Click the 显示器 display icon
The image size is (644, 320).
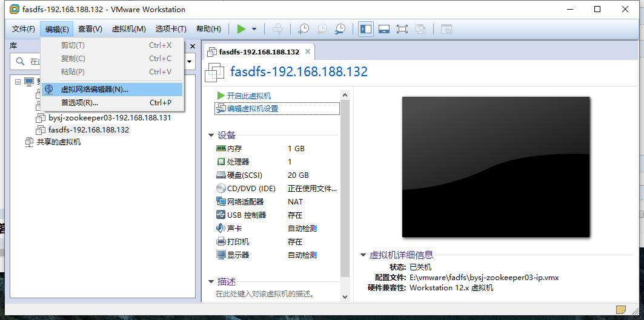221,255
